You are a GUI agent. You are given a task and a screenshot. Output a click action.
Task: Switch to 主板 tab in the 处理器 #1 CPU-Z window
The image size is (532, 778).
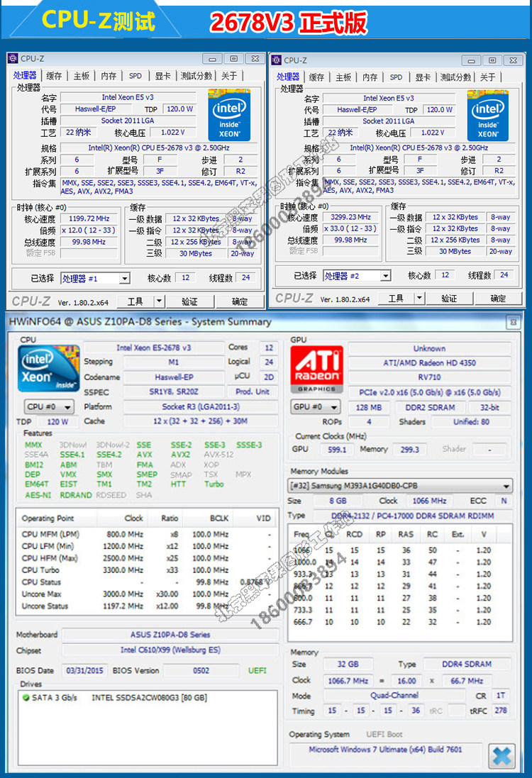click(x=82, y=76)
